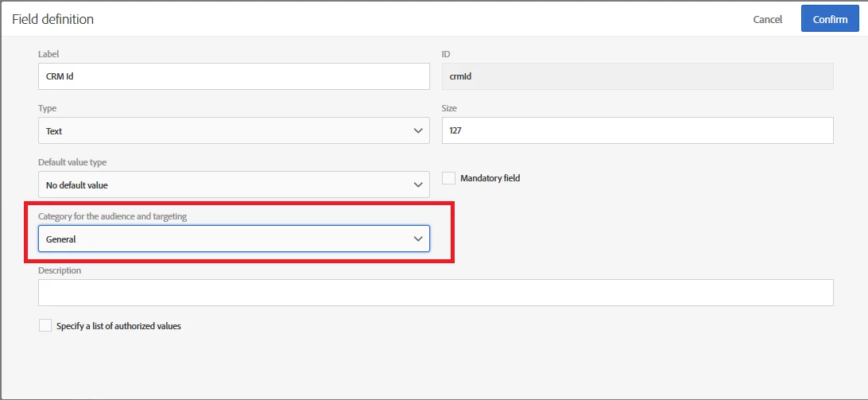Click the Description label
The image size is (868, 400).
[x=60, y=270]
